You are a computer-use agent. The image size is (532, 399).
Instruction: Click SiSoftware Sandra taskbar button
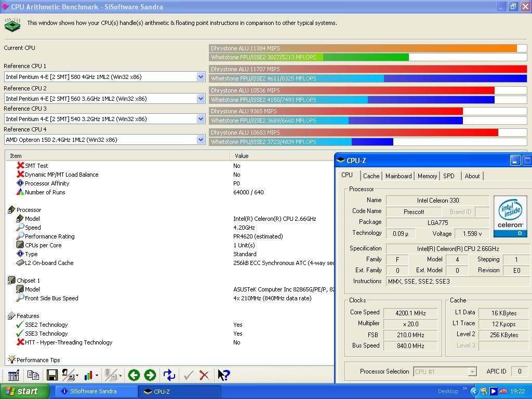click(x=94, y=391)
